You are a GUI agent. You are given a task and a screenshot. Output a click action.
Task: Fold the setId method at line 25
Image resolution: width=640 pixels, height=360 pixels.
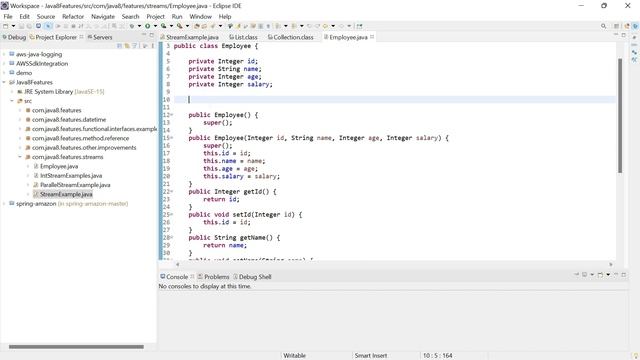pyautogui.click(x=171, y=215)
